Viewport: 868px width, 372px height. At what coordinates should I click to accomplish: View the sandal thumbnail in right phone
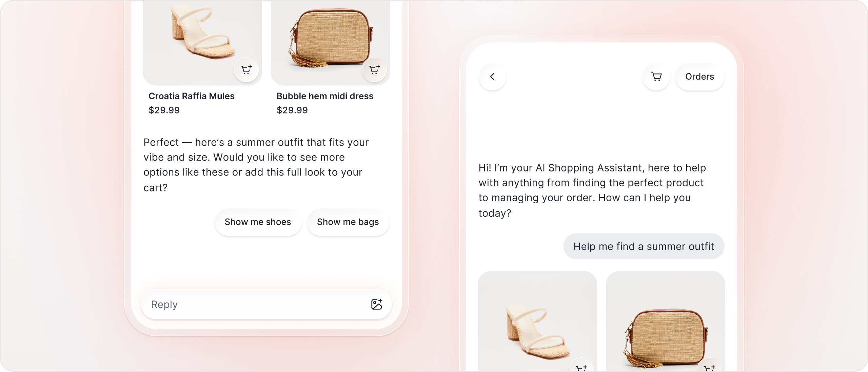537,321
